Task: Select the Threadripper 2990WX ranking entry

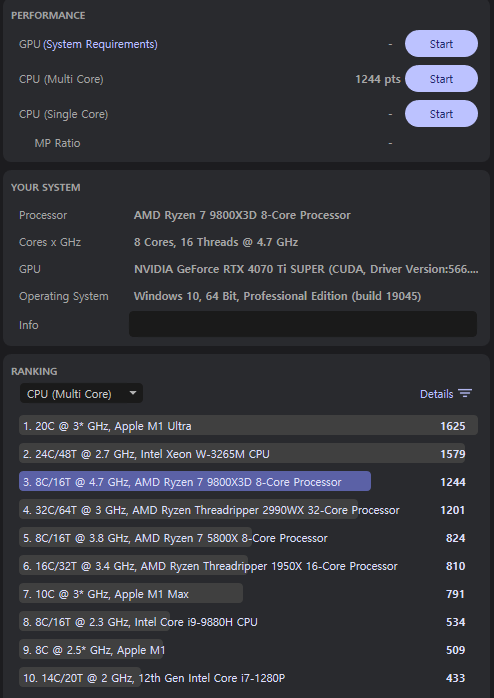Action: 243,510
